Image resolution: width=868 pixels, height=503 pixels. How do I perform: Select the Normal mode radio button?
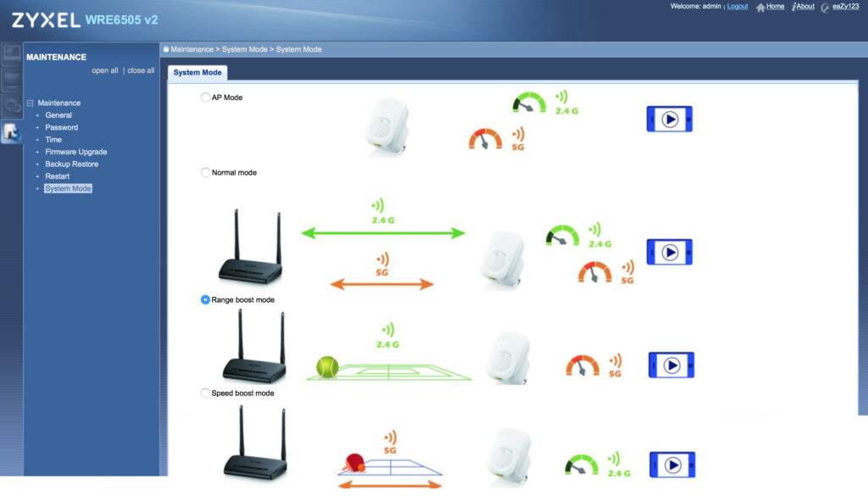[x=205, y=173]
